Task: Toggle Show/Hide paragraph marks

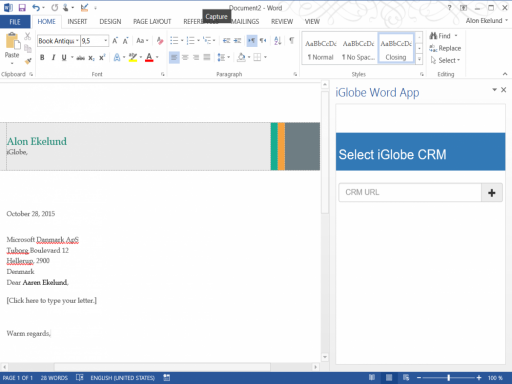Action: 292,41
